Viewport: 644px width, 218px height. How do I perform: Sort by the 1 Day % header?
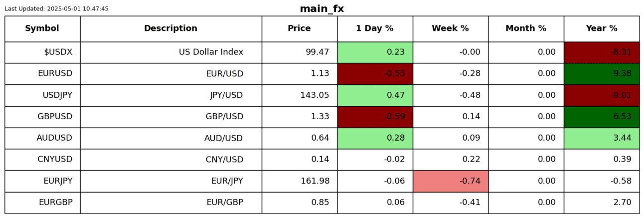pos(374,28)
